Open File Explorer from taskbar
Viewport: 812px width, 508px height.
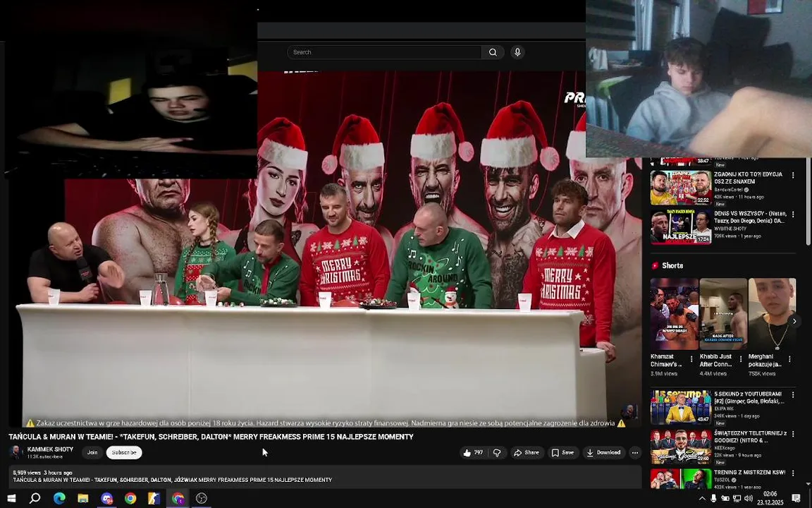coord(83,498)
